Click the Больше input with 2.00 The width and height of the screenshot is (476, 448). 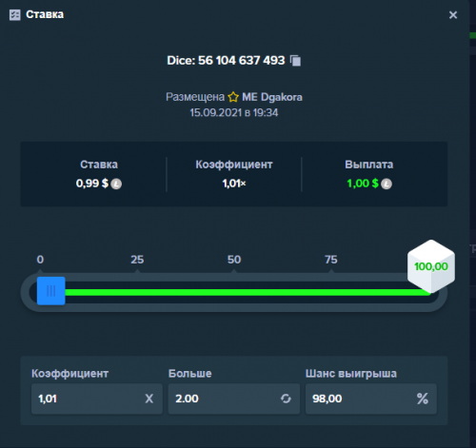pos(234,399)
